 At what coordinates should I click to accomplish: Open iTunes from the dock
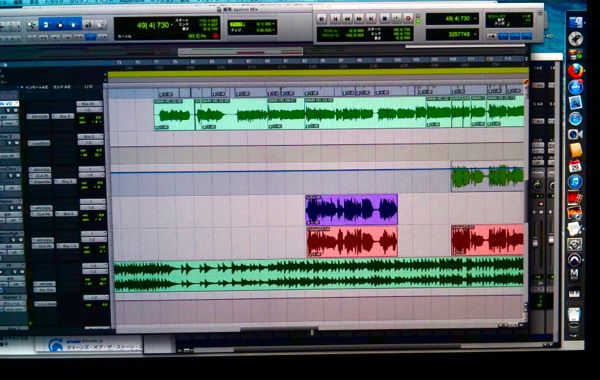click(575, 181)
